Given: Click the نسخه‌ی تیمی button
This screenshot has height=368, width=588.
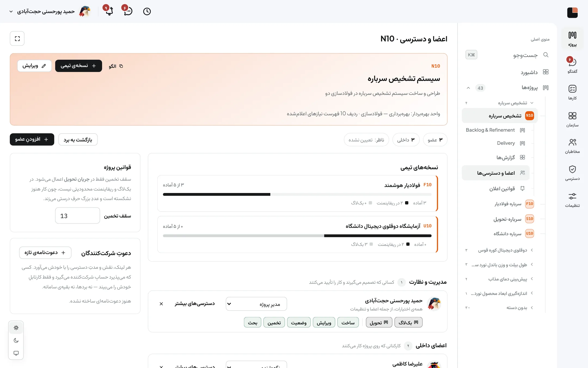Looking at the screenshot, I should tap(78, 66).
